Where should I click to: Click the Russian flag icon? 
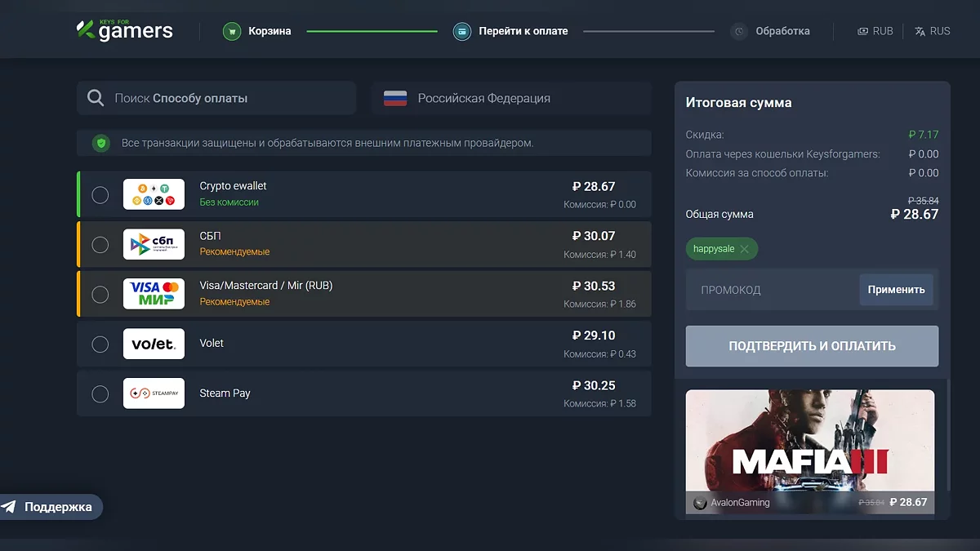395,99
